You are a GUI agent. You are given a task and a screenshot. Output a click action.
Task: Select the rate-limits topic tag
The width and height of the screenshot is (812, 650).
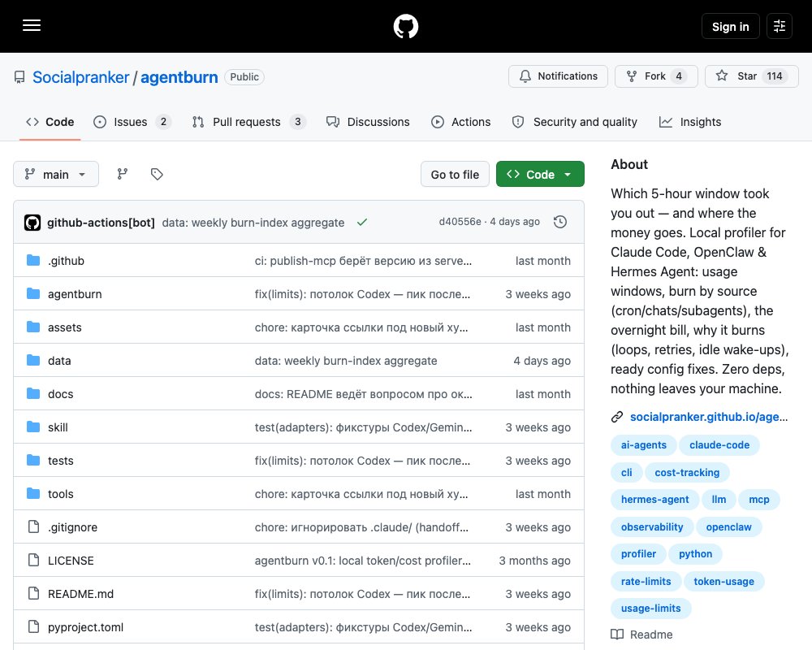point(646,581)
